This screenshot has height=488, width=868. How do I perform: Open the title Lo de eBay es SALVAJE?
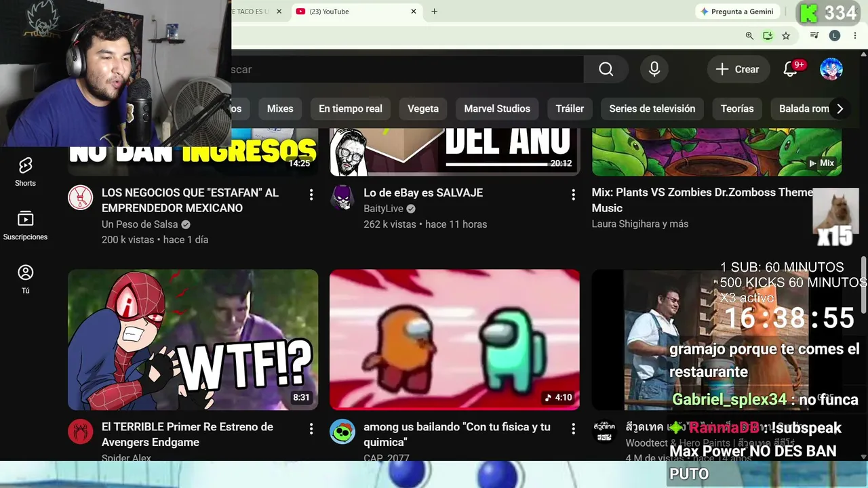(x=423, y=193)
